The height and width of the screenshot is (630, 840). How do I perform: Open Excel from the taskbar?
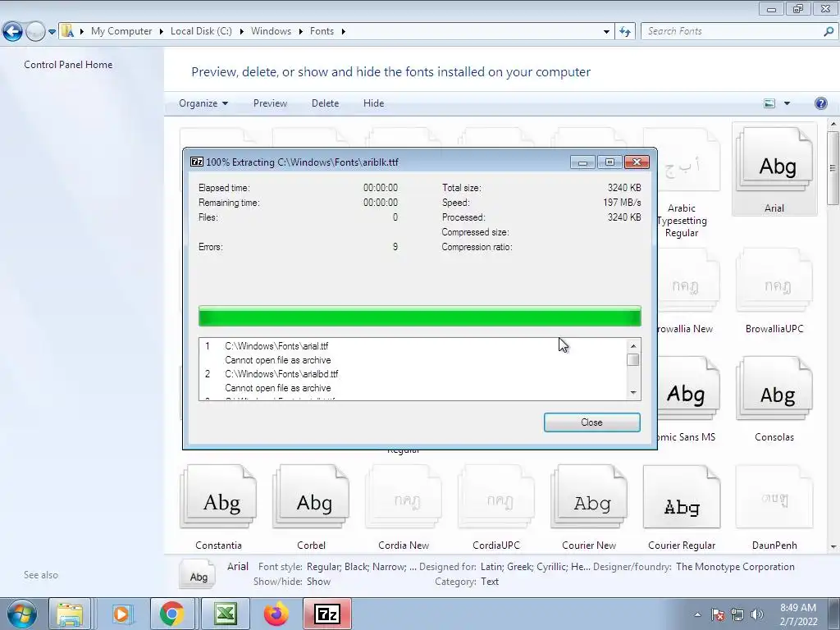(x=226, y=614)
